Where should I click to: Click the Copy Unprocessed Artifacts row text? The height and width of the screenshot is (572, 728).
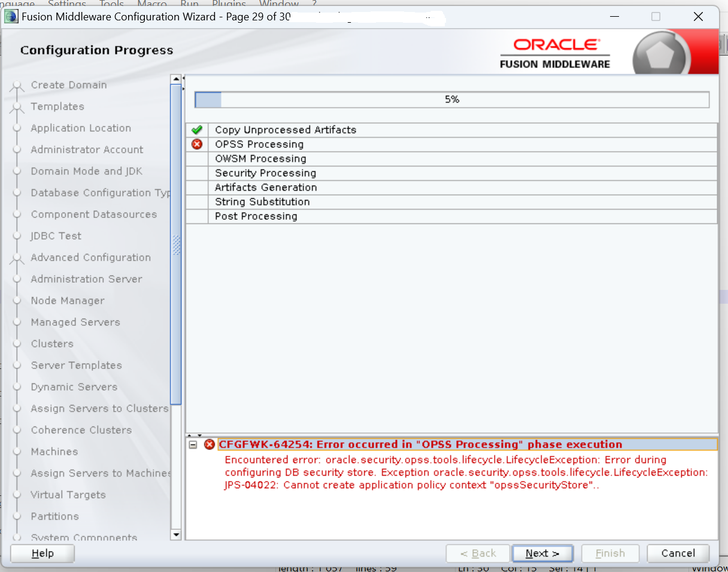[x=286, y=130]
